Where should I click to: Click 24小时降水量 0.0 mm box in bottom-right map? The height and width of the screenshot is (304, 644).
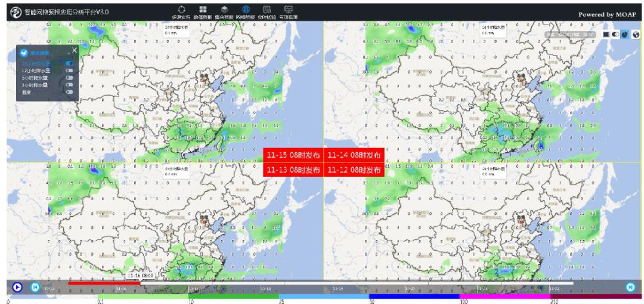click(x=494, y=171)
